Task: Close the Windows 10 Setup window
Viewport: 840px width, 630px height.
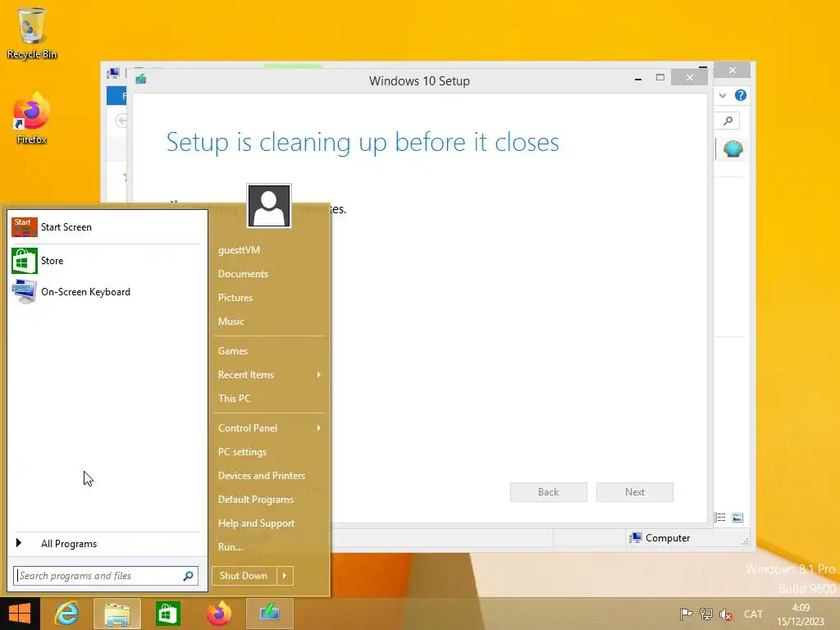Action: [x=689, y=78]
